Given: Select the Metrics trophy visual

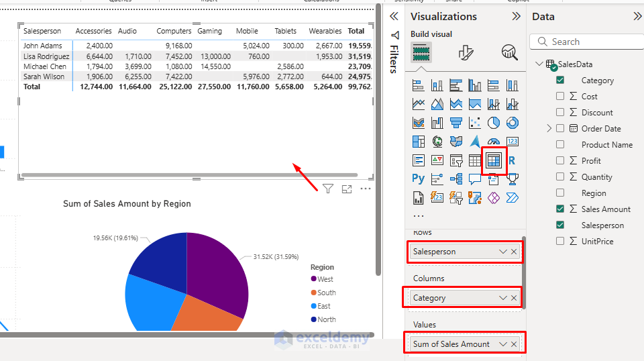Looking at the screenshot, I should click(x=512, y=178).
